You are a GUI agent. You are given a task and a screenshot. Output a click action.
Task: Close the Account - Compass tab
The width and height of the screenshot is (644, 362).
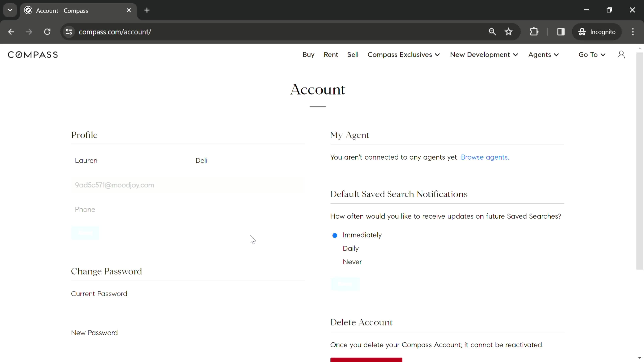point(129,10)
